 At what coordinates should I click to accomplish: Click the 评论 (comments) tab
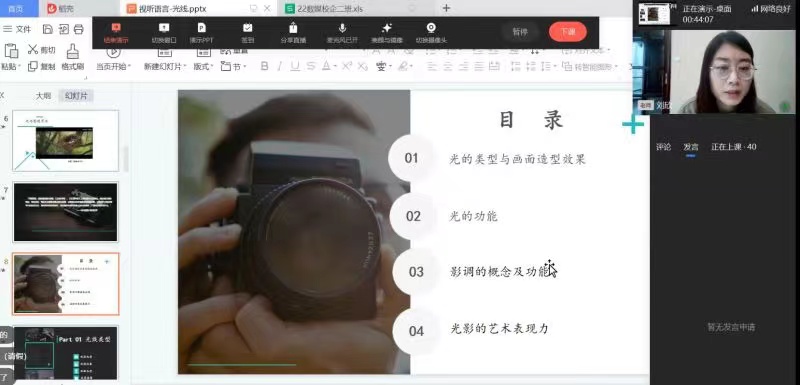tap(664, 147)
